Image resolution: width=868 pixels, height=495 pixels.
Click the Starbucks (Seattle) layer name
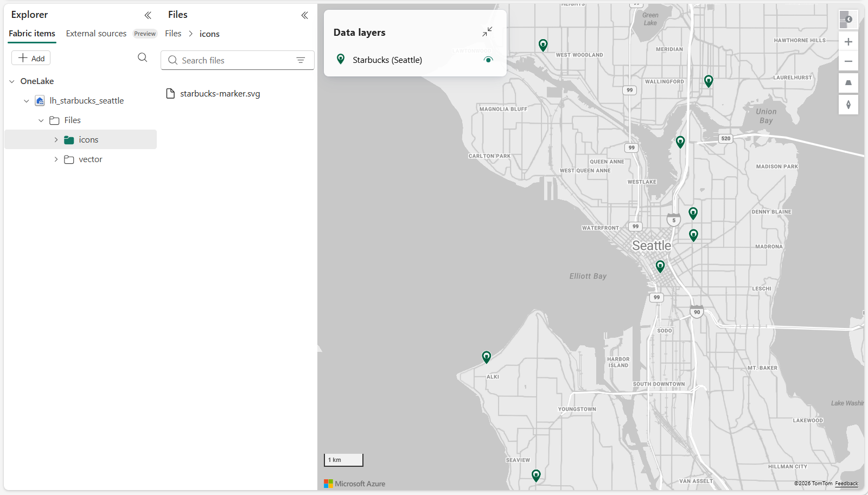[387, 60]
